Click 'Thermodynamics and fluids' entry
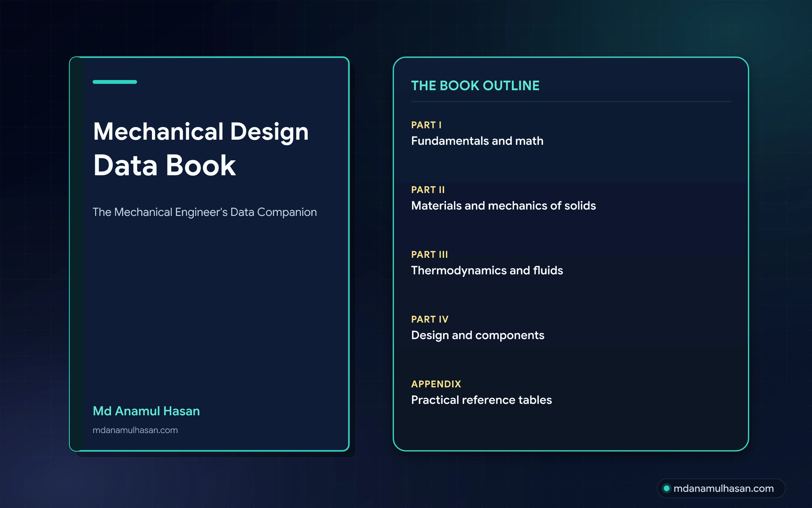 [x=487, y=271]
